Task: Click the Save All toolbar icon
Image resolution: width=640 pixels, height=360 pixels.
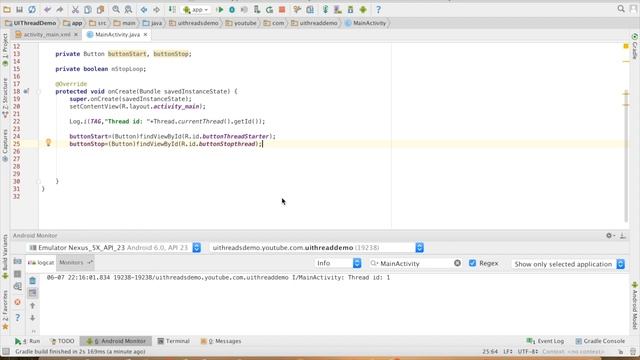Action: 19,9
